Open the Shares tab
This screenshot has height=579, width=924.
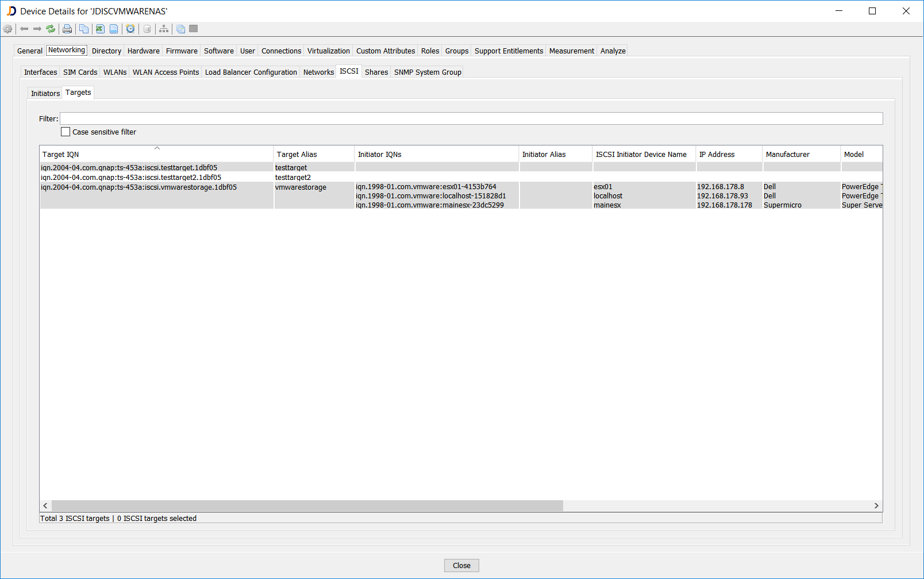376,72
